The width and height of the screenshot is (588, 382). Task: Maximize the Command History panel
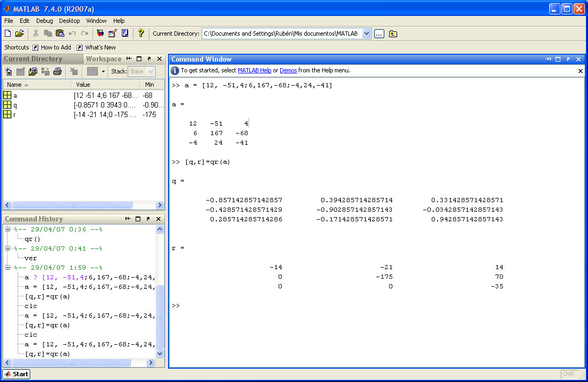[138, 219]
